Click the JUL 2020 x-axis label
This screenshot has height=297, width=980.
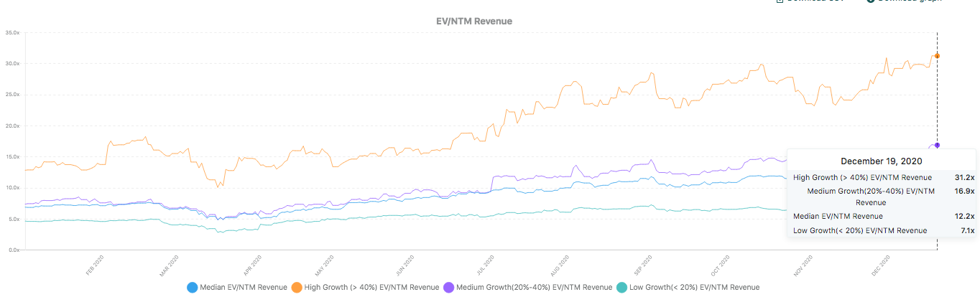coord(484,265)
